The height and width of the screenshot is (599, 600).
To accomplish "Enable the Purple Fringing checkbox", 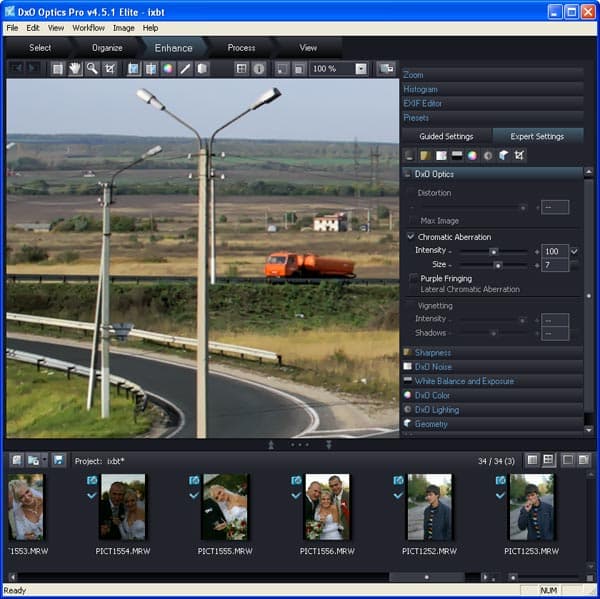I will tap(413, 279).
